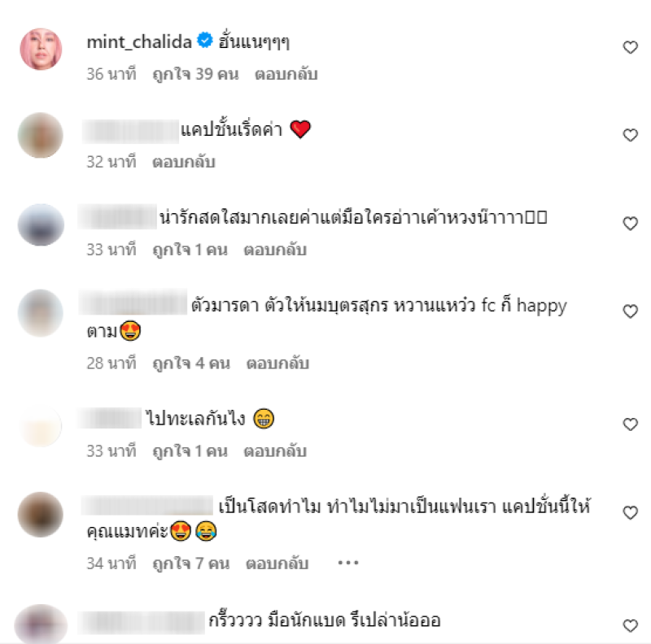Like the comment with red heart emoji
This screenshot has height=644, width=651.
[x=630, y=135]
